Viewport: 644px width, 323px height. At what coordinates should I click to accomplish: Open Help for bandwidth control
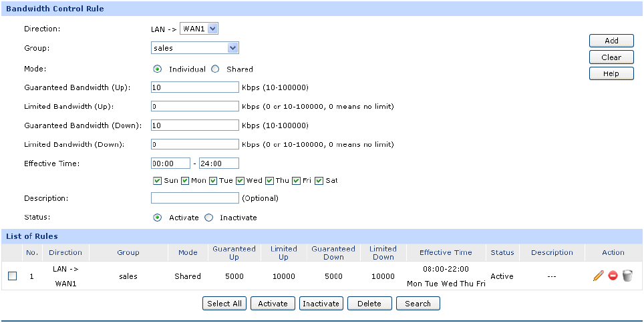click(x=611, y=73)
